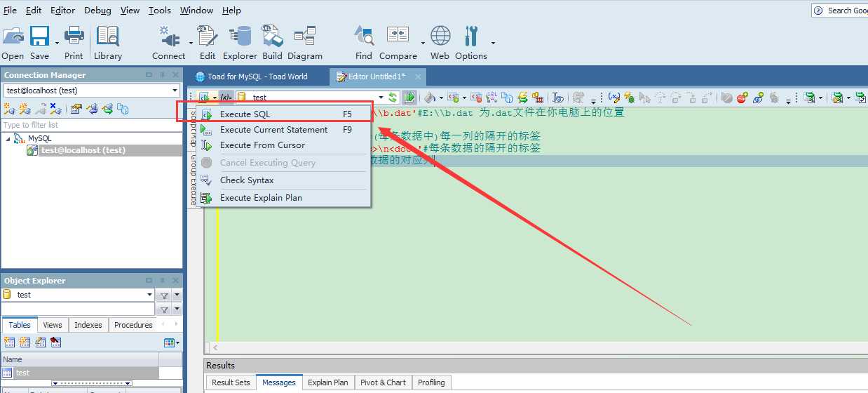The height and width of the screenshot is (393, 868).
Task: Open the editor toolbar database combo showing test
Action: click(311, 98)
